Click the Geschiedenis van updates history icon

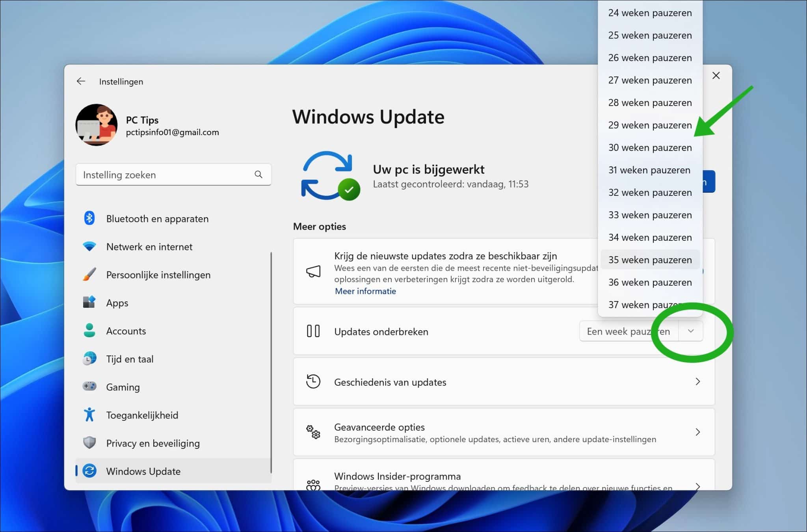313,381
